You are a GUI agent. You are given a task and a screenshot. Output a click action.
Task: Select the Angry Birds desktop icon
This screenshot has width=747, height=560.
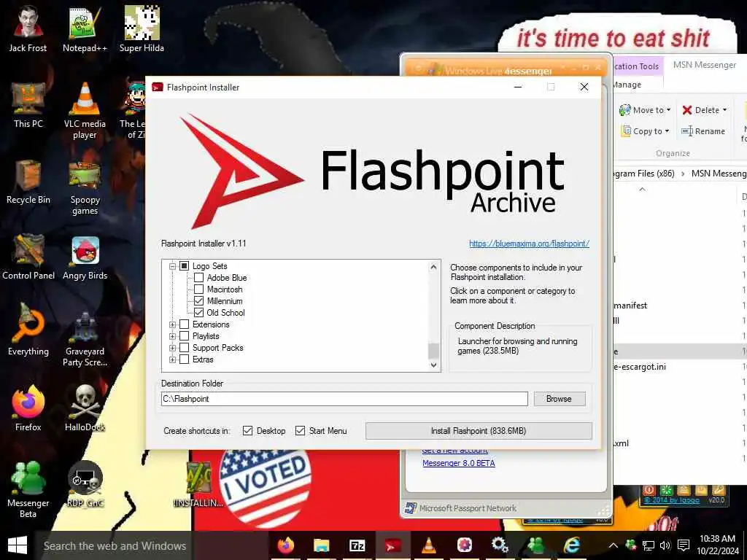click(85, 257)
